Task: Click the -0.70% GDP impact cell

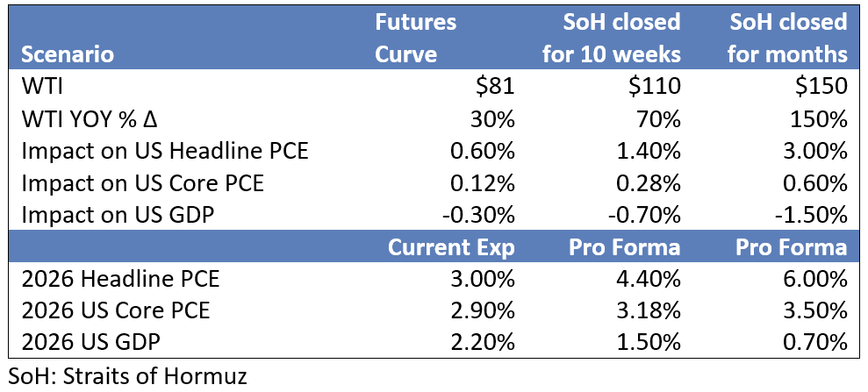Action: (x=647, y=215)
